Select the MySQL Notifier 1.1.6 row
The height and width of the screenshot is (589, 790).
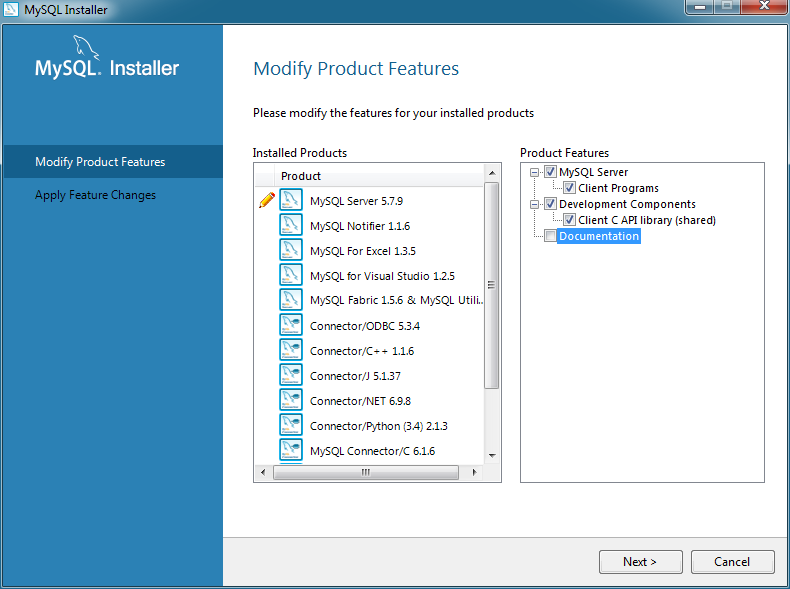[369, 225]
